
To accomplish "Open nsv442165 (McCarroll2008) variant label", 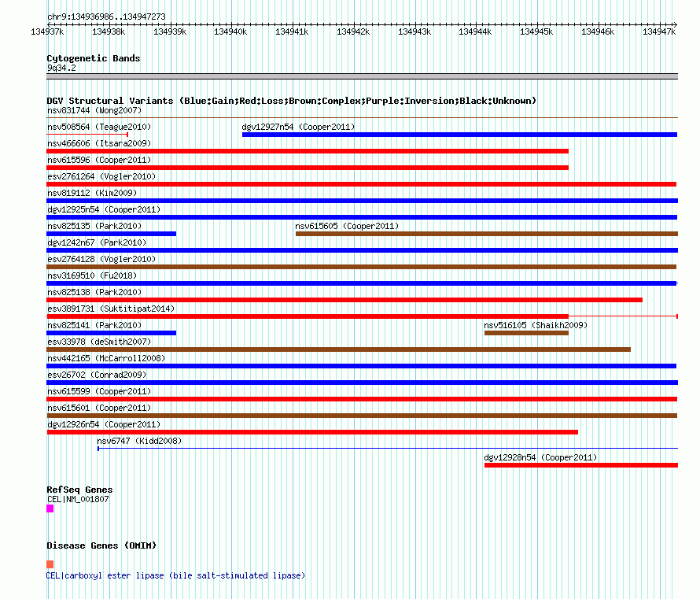I will [106, 358].
